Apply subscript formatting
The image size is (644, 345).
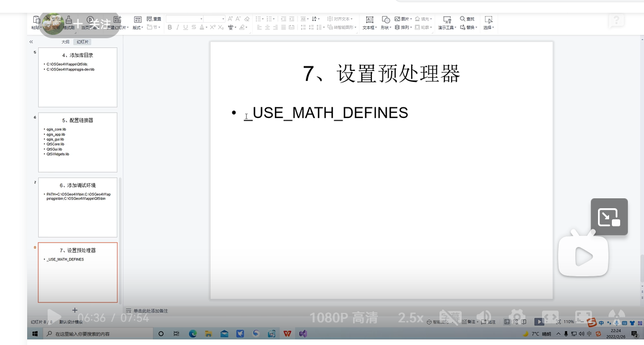point(221,28)
